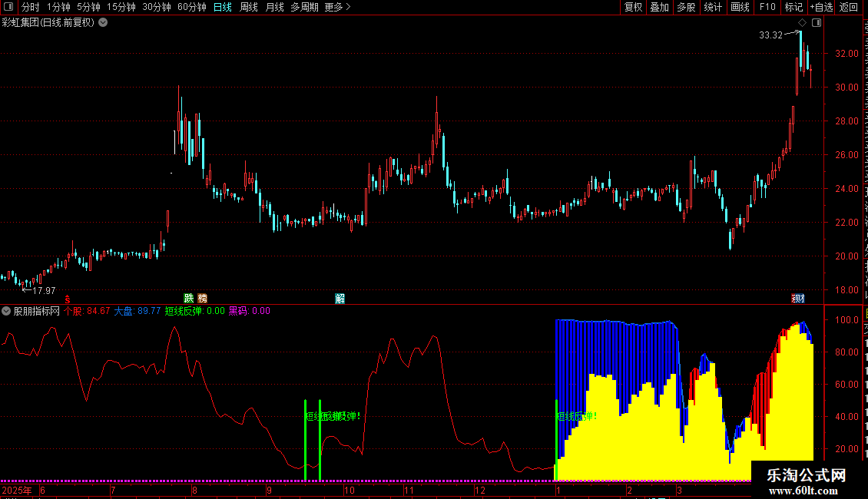Click the 个股: 84.67 indicator value

(x=87, y=311)
